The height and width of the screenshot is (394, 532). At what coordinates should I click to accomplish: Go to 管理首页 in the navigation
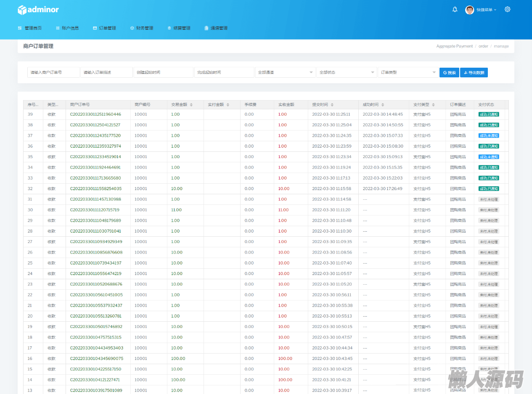coord(30,28)
